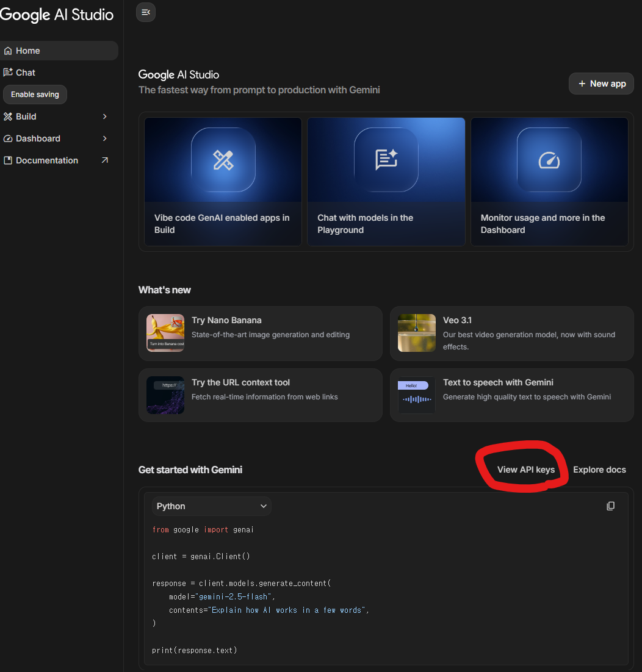Click the Enable saving button

point(35,95)
